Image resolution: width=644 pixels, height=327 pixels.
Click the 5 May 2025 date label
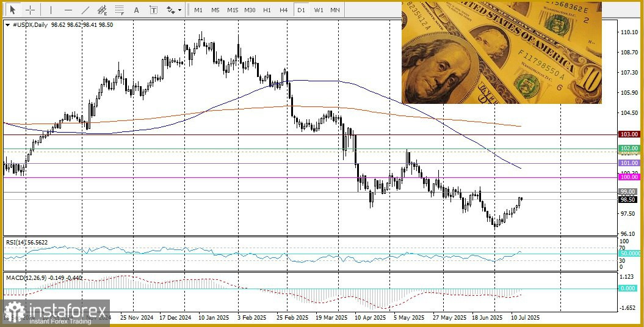[x=408, y=318]
